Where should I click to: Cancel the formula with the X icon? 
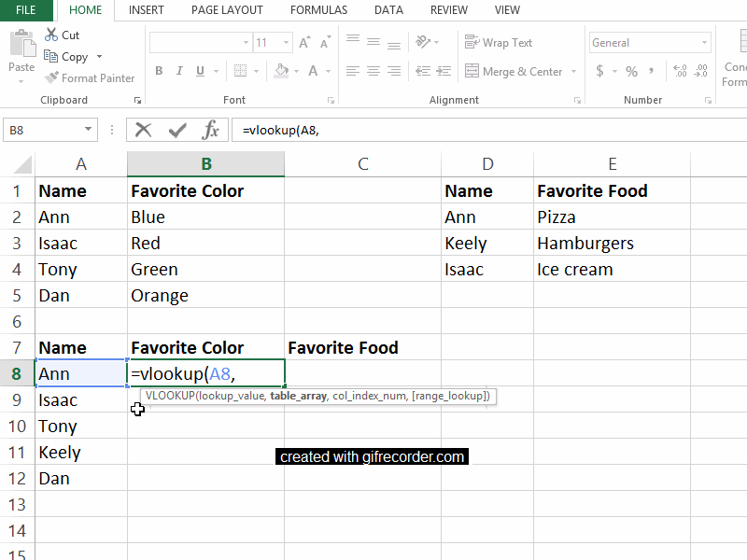pyautogui.click(x=143, y=130)
